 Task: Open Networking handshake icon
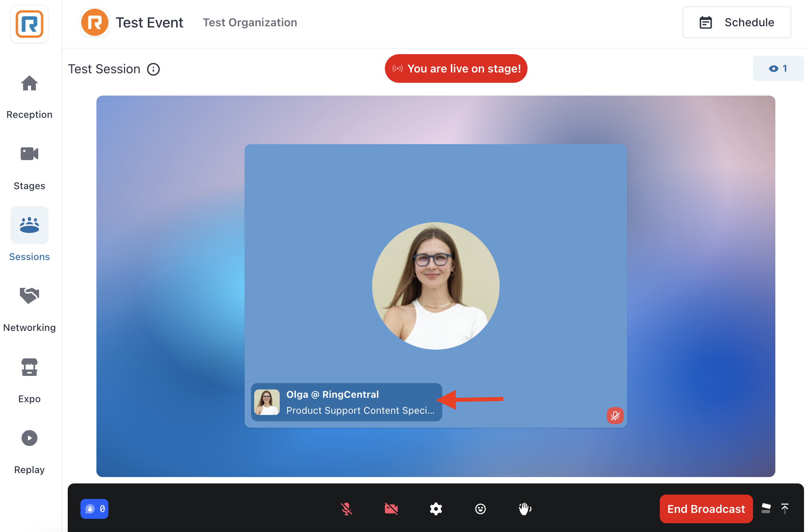29,295
